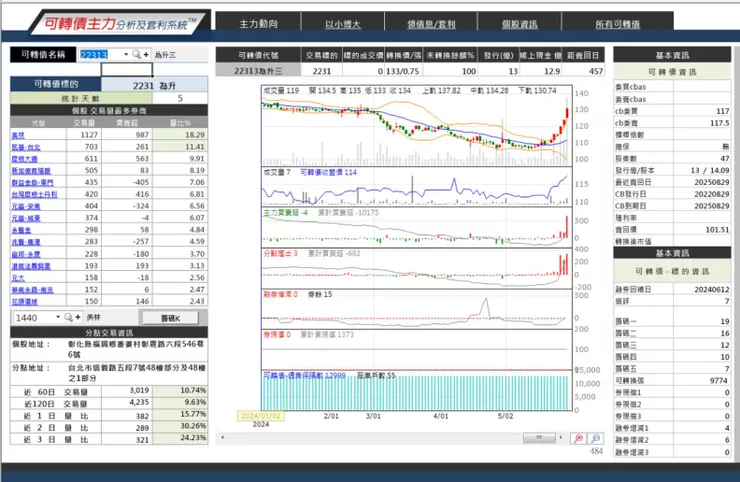
Task: Click the 交易標的 value 2231
Action: [322, 71]
